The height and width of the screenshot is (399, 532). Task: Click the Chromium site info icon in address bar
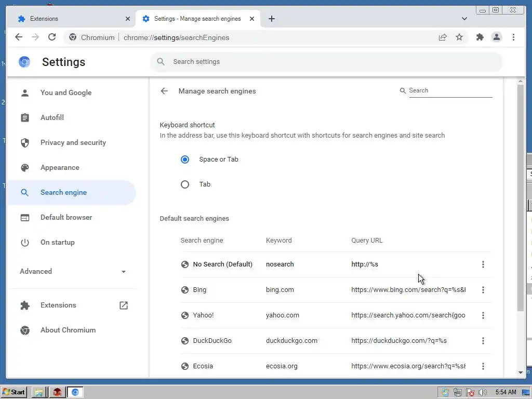coord(73,37)
